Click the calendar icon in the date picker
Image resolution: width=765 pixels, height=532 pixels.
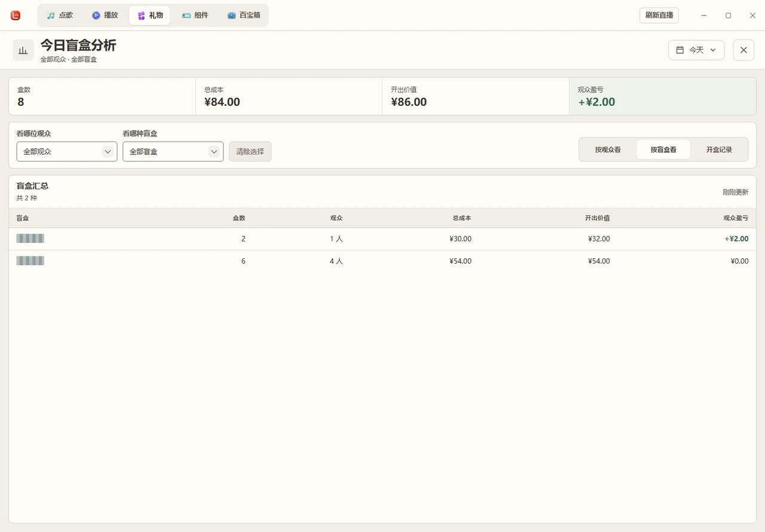click(x=680, y=50)
